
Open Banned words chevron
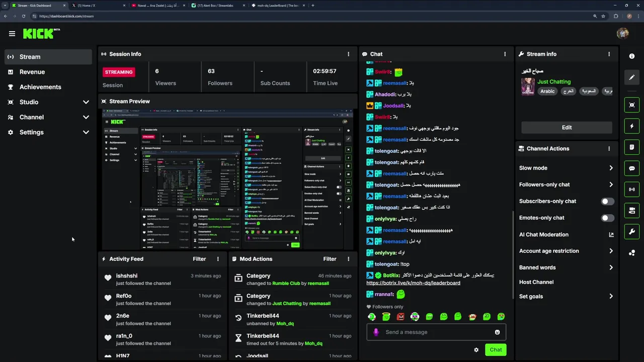[x=611, y=267]
